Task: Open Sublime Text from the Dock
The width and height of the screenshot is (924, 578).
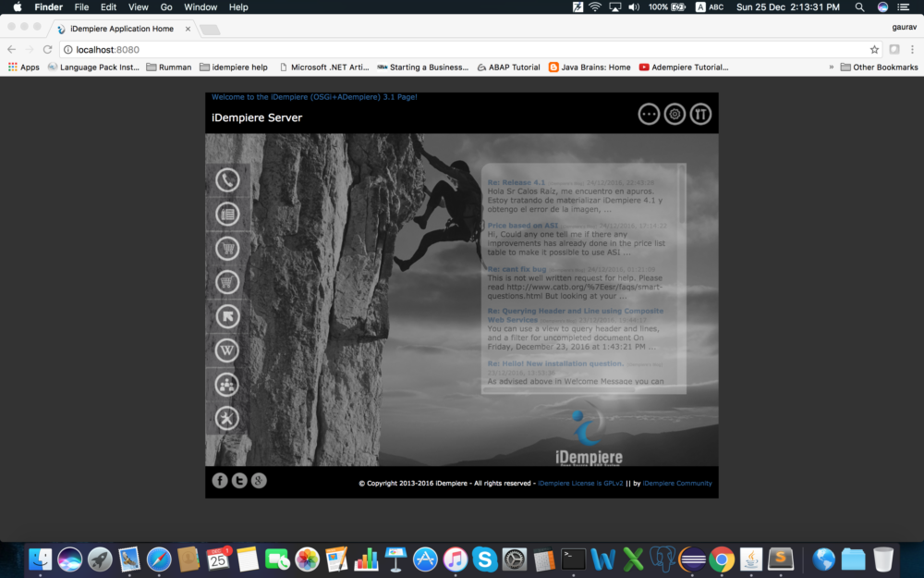Action: pyautogui.click(x=781, y=560)
